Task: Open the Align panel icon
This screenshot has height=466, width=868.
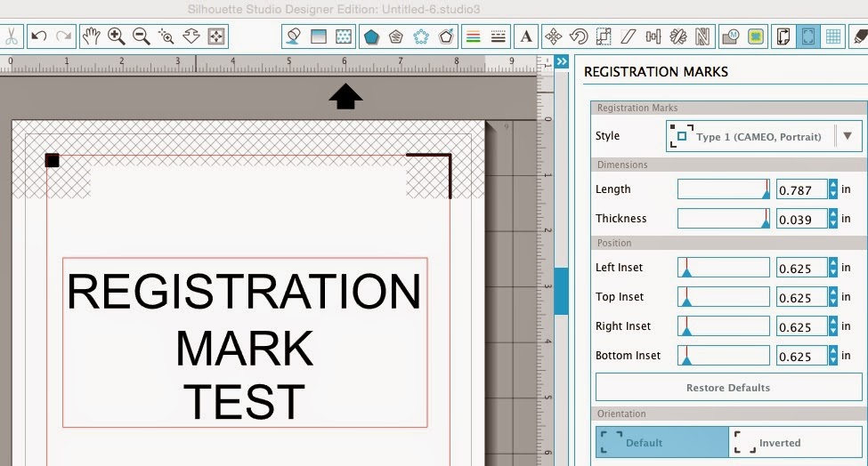Action: click(x=653, y=36)
